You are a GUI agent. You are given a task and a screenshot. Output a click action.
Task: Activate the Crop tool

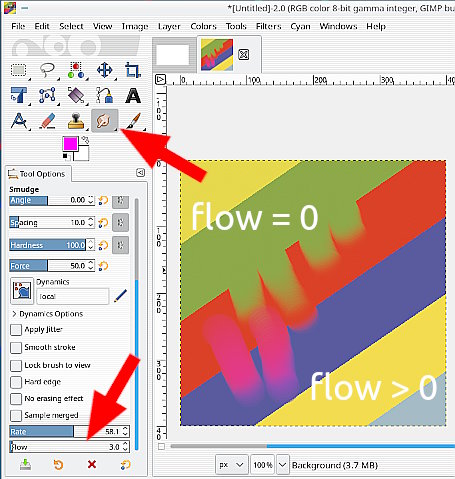[x=133, y=70]
